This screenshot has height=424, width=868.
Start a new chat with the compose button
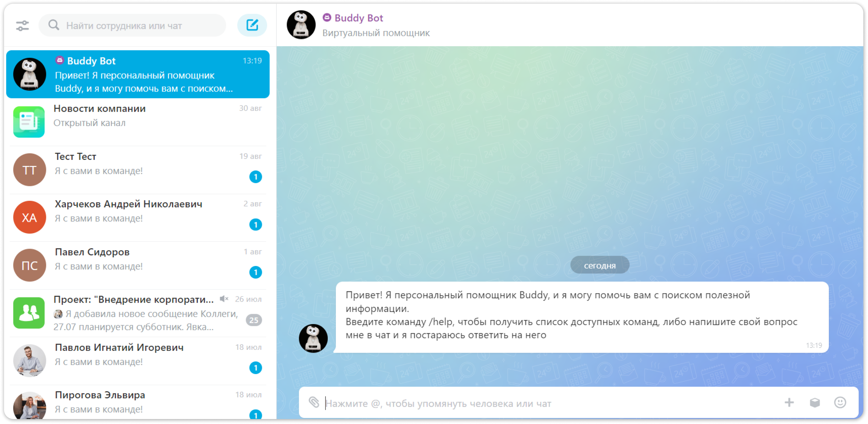252,25
